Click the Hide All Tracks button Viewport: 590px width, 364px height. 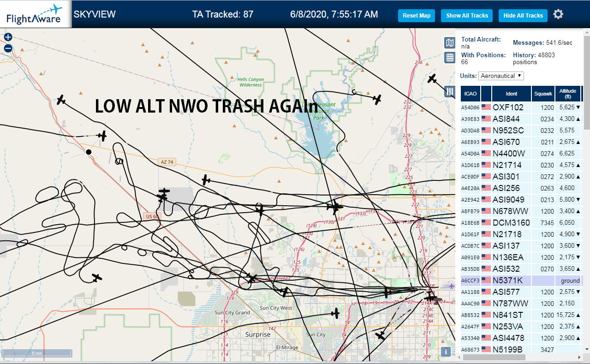[523, 15]
